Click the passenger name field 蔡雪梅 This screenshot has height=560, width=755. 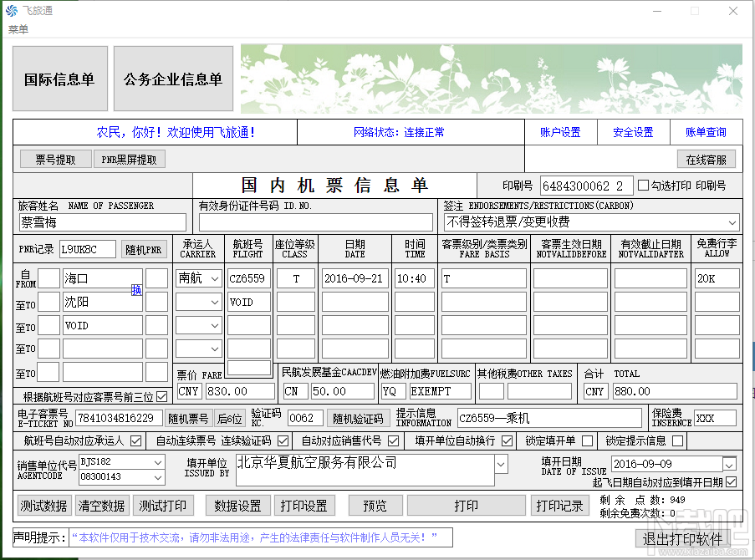[103, 222]
